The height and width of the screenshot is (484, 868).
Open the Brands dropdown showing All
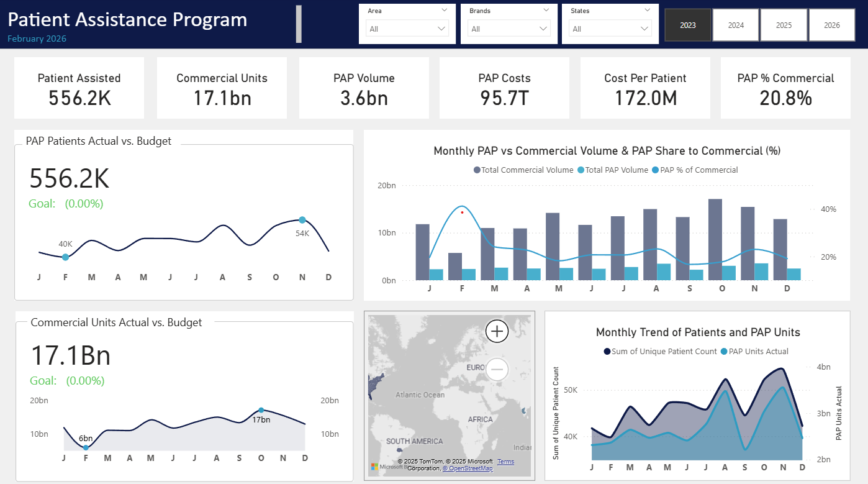pyautogui.click(x=509, y=29)
